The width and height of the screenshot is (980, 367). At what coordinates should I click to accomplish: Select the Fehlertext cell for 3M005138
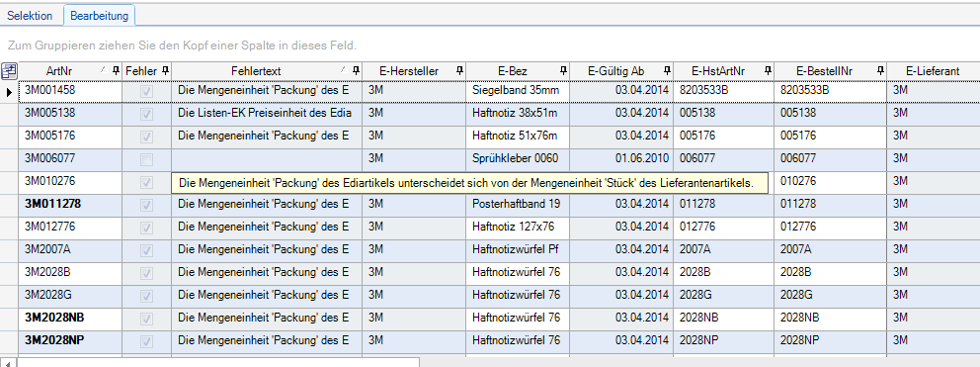point(267,114)
